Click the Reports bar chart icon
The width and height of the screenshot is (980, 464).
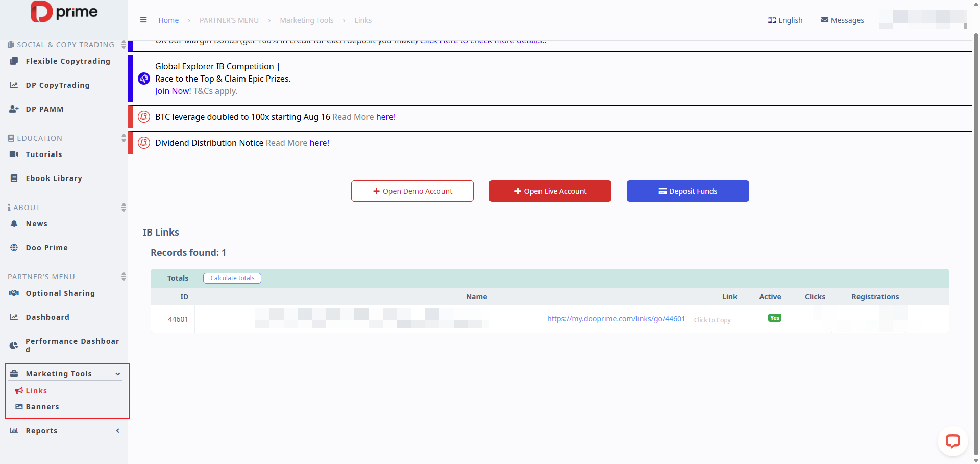click(x=14, y=431)
